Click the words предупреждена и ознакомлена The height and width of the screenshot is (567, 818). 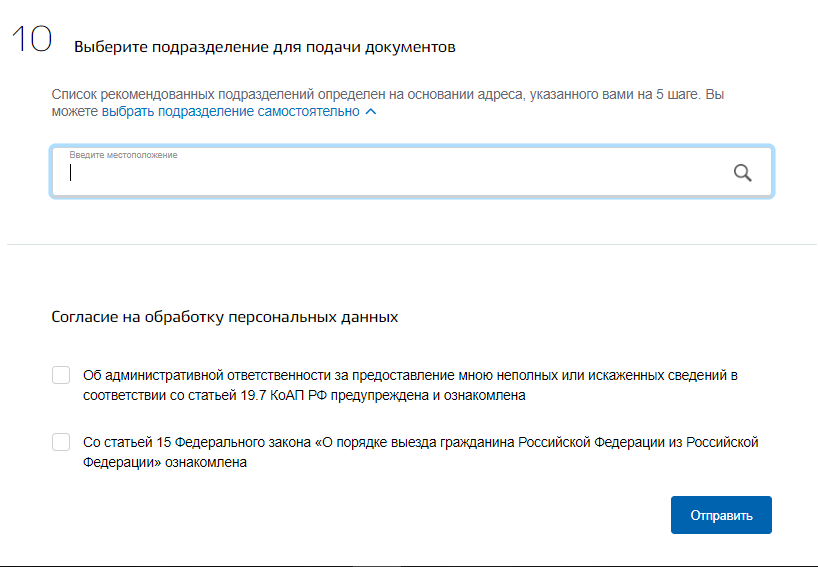428,395
